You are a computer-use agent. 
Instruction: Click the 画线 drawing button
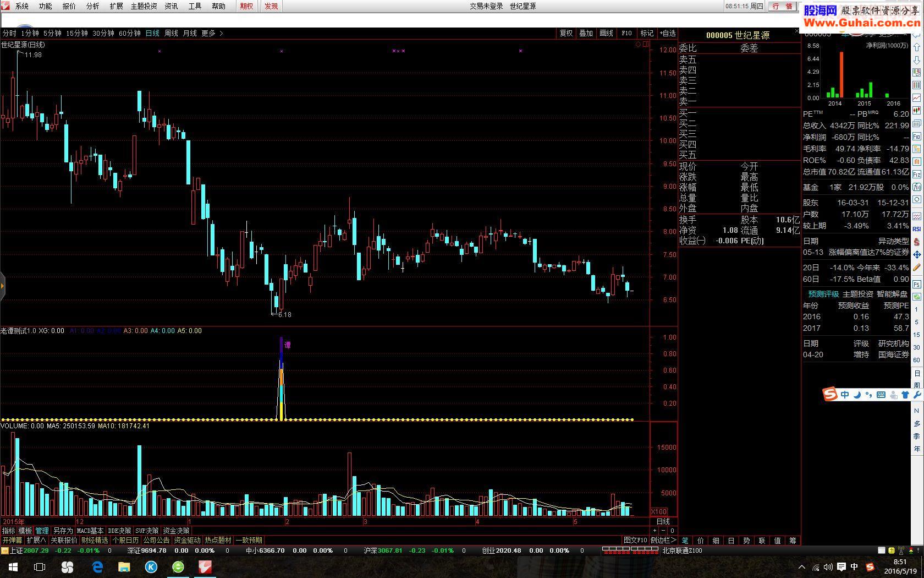tap(606, 34)
